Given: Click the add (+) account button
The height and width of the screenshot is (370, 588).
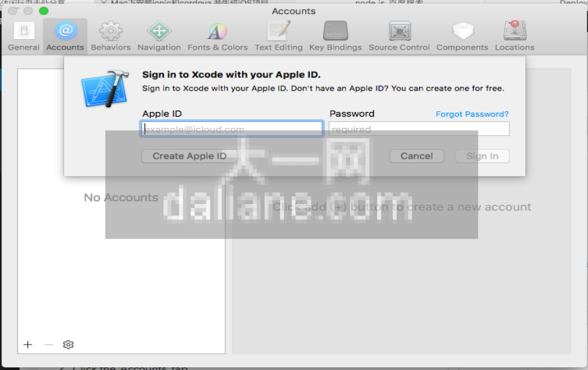Looking at the screenshot, I should tap(28, 345).
